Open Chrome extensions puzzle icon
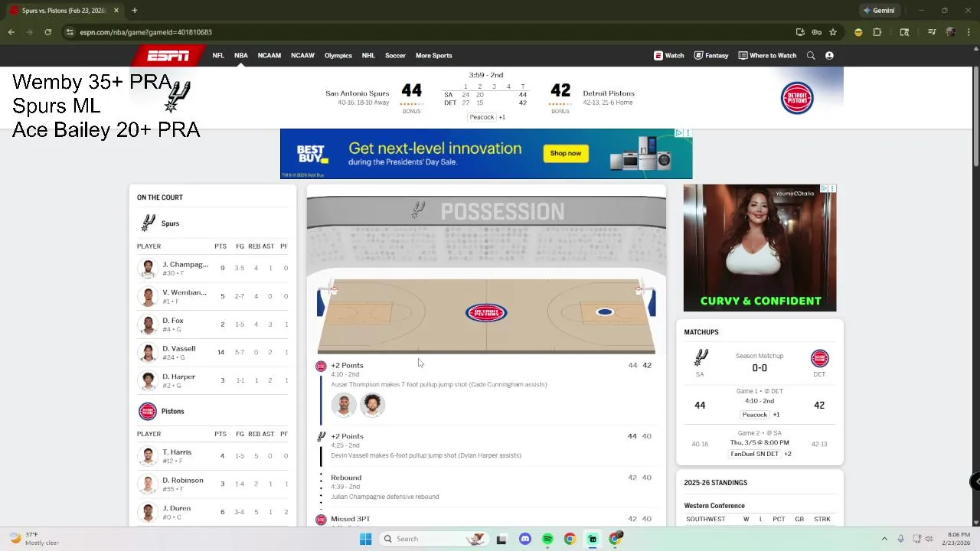 point(877,32)
